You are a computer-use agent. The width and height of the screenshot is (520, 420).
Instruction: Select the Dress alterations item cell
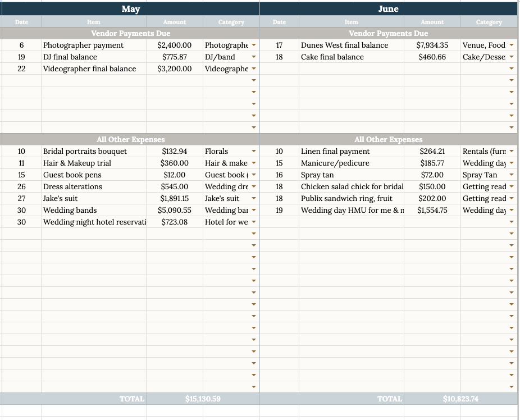(x=94, y=186)
